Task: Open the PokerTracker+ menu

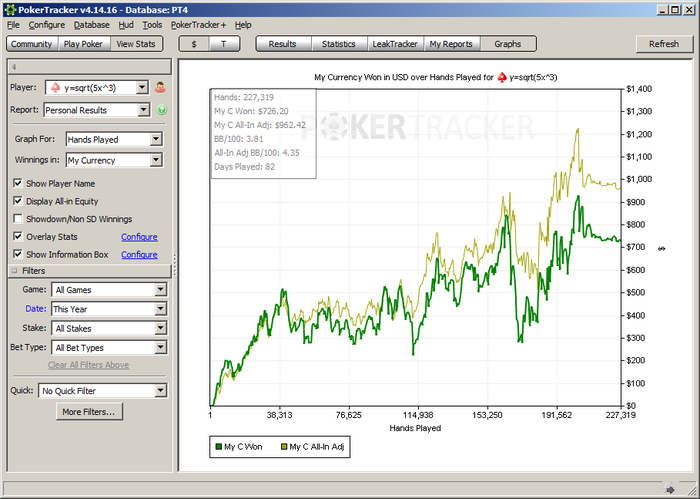Action: click(198, 25)
